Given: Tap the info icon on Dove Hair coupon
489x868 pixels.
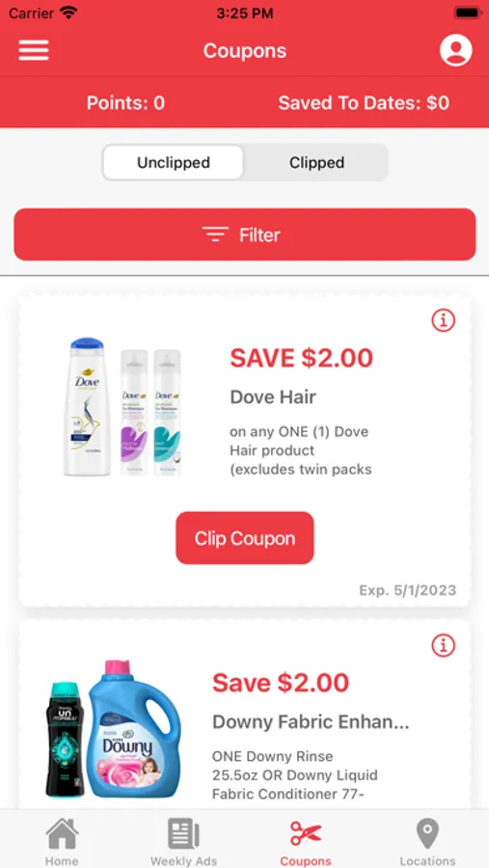Looking at the screenshot, I should click(x=443, y=320).
